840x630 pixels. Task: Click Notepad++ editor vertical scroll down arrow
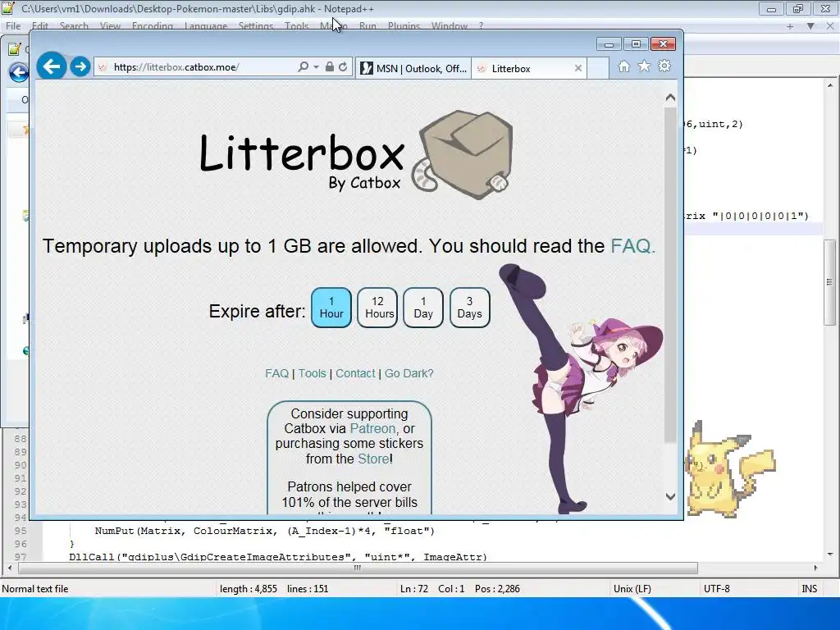[830, 555]
